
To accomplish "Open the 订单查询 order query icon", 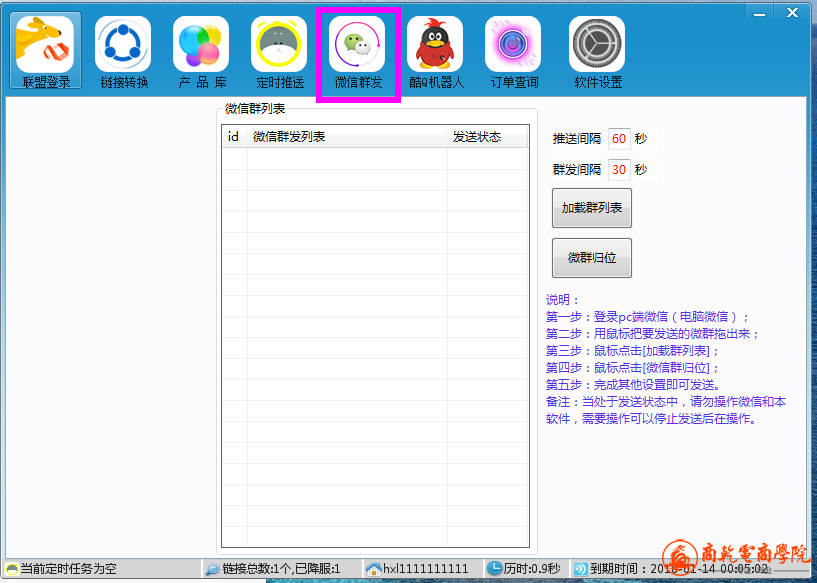I will tap(513, 51).
